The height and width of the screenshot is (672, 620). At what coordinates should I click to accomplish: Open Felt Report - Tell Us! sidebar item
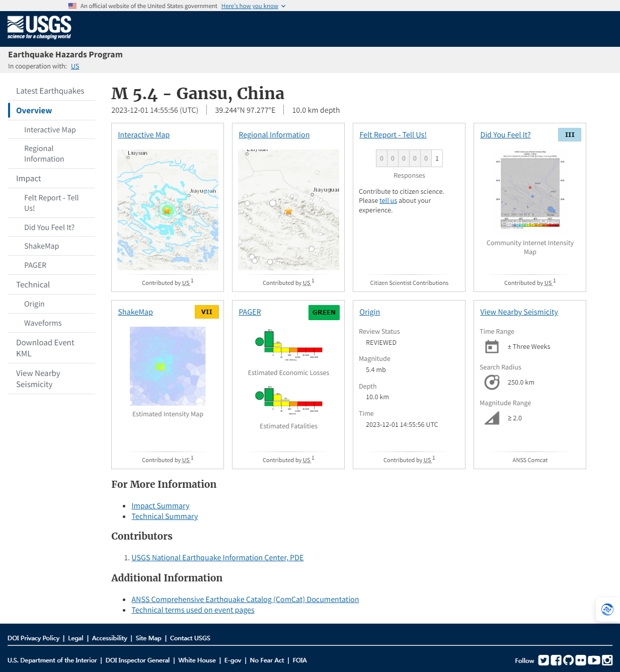(x=51, y=203)
